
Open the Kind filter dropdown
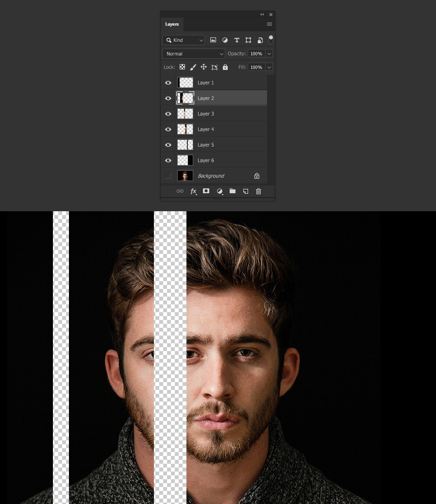pos(184,40)
